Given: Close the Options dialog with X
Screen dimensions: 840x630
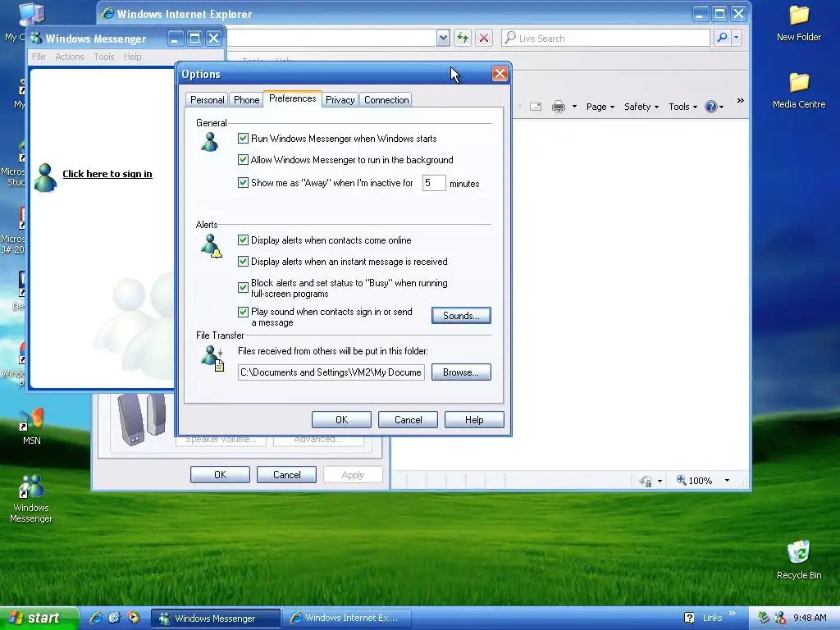Looking at the screenshot, I should click(x=500, y=74).
